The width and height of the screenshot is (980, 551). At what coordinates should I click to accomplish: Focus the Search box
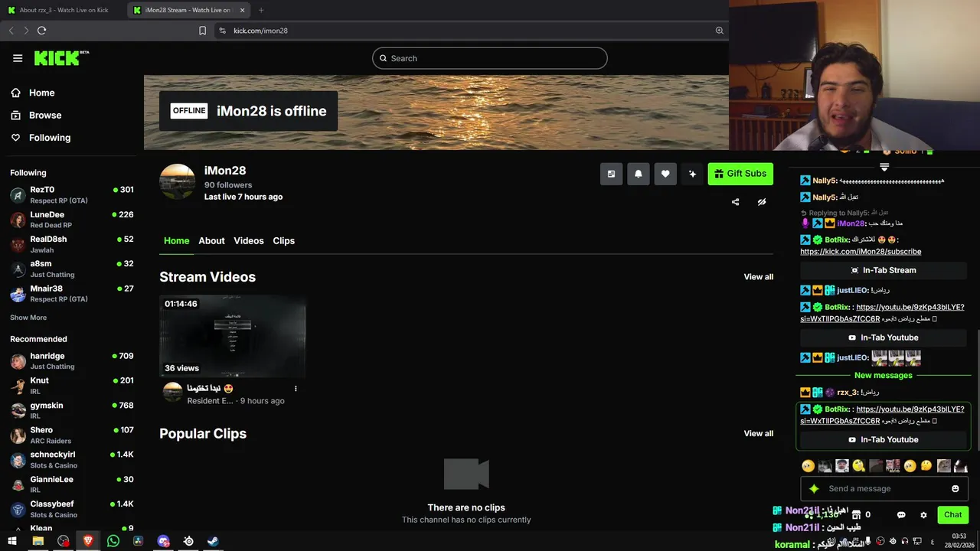tap(490, 58)
